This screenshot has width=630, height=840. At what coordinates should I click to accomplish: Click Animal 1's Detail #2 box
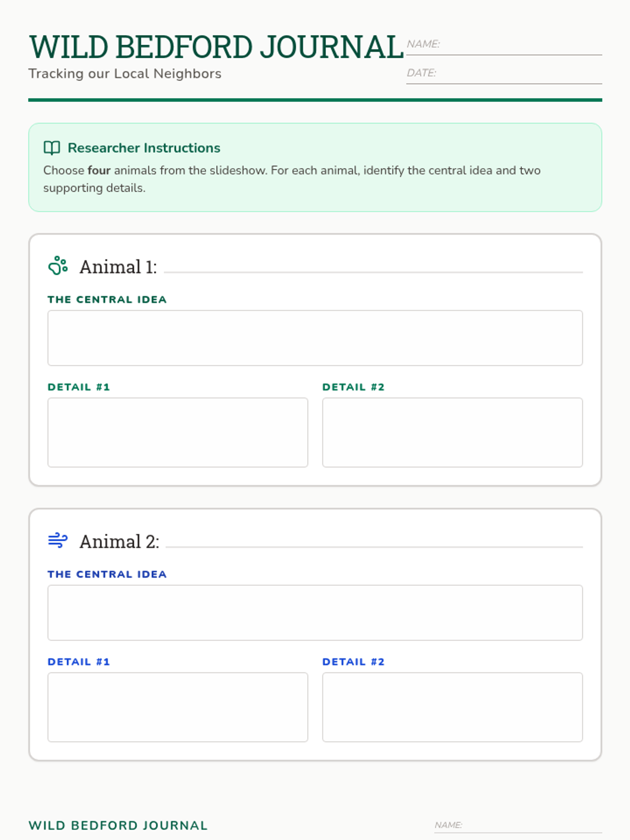(453, 433)
